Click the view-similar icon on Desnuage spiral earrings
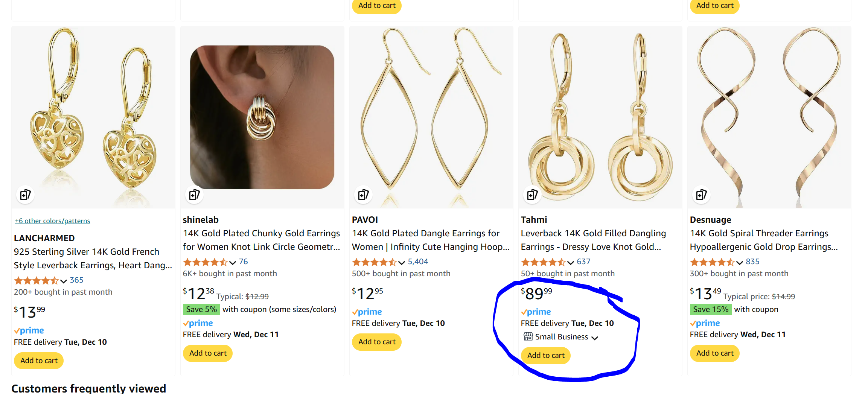 click(701, 195)
